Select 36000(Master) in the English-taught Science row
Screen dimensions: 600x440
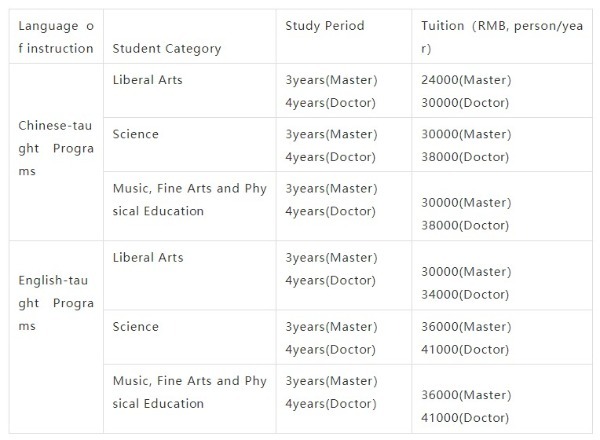point(466,327)
